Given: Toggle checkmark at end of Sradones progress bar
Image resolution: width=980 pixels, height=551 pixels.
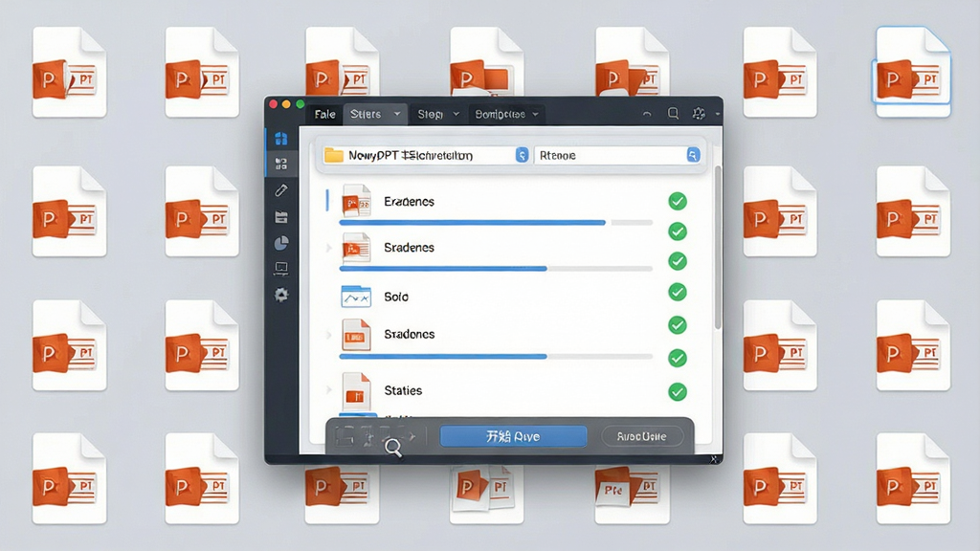Looking at the screenshot, I should (x=678, y=358).
